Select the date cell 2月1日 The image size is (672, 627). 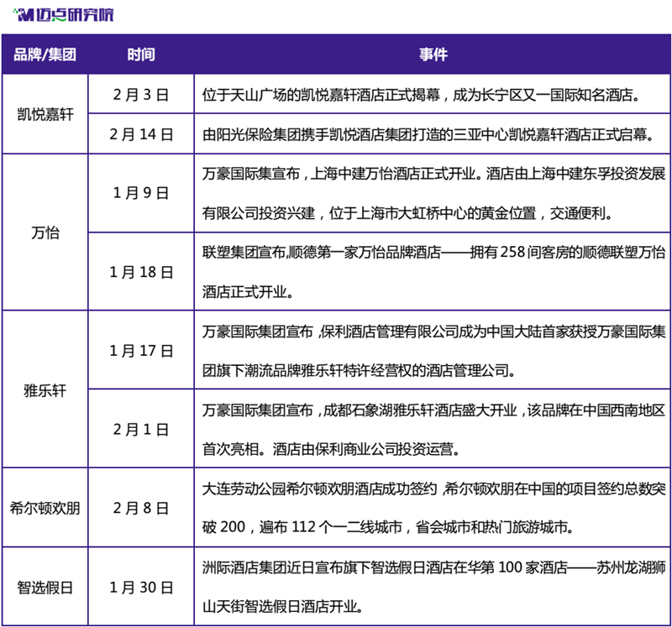[141, 429]
